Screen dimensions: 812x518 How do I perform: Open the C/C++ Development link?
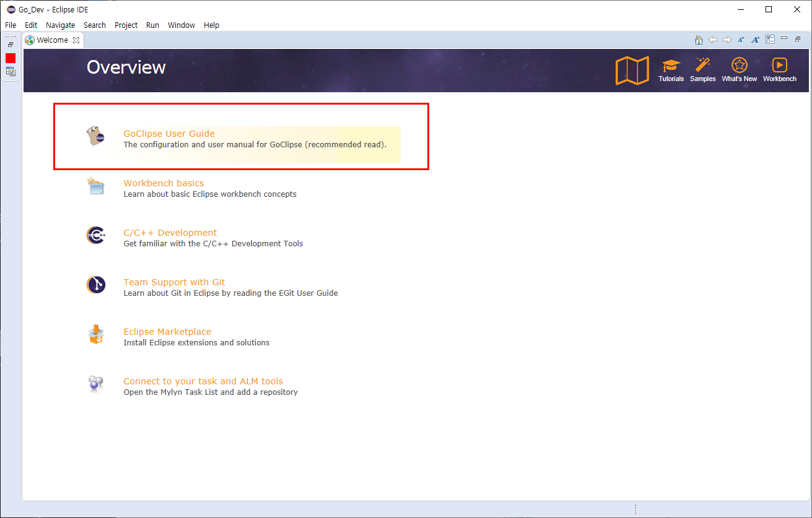click(170, 233)
